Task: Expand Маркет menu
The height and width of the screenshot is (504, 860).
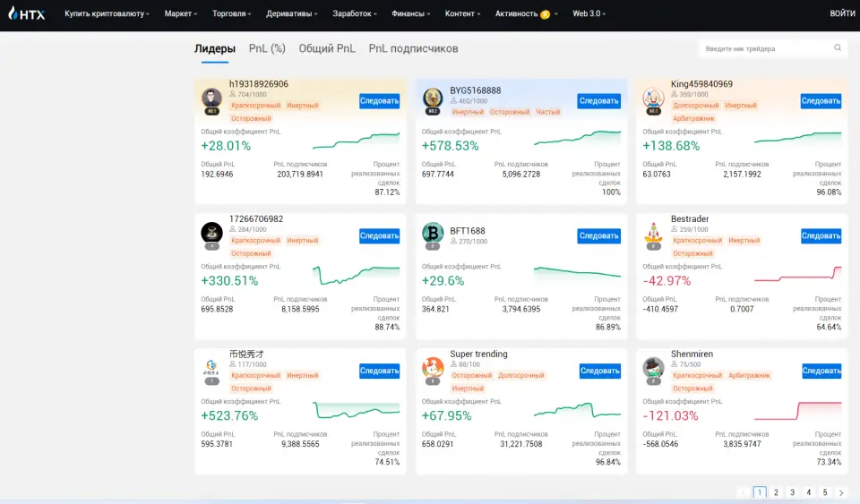Action: coord(180,13)
